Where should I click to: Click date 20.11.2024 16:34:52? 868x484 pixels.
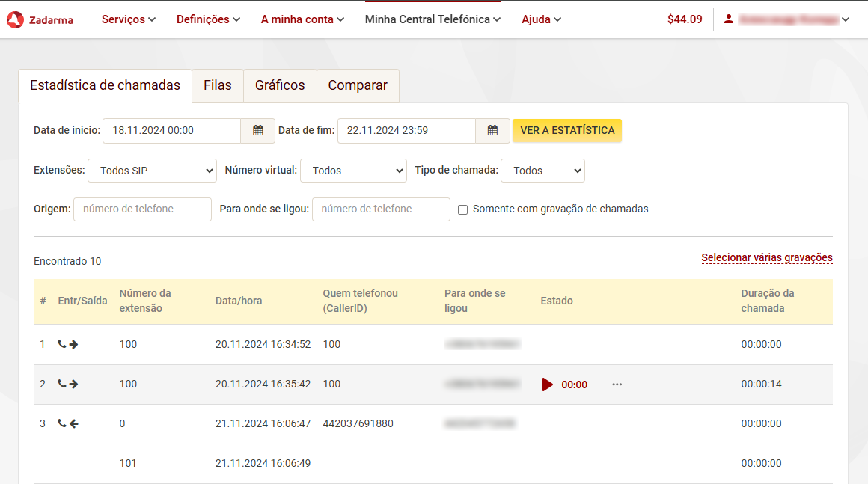(x=263, y=344)
